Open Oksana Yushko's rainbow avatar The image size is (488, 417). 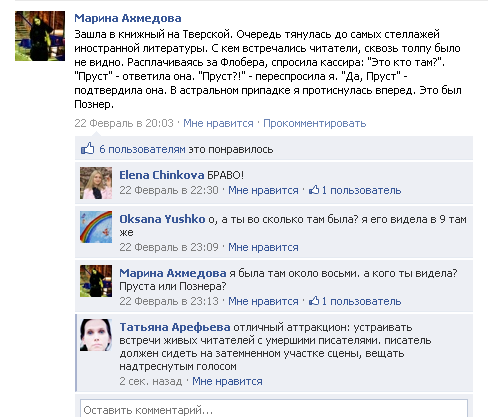pos(96,227)
